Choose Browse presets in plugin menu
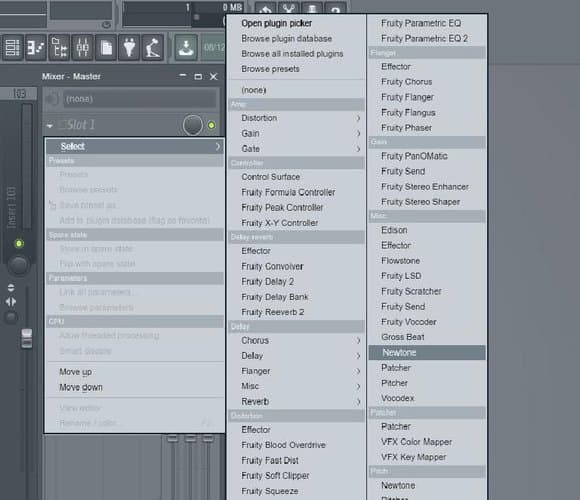Viewport: 580px width, 500px height. pyautogui.click(x=296, y=69)
